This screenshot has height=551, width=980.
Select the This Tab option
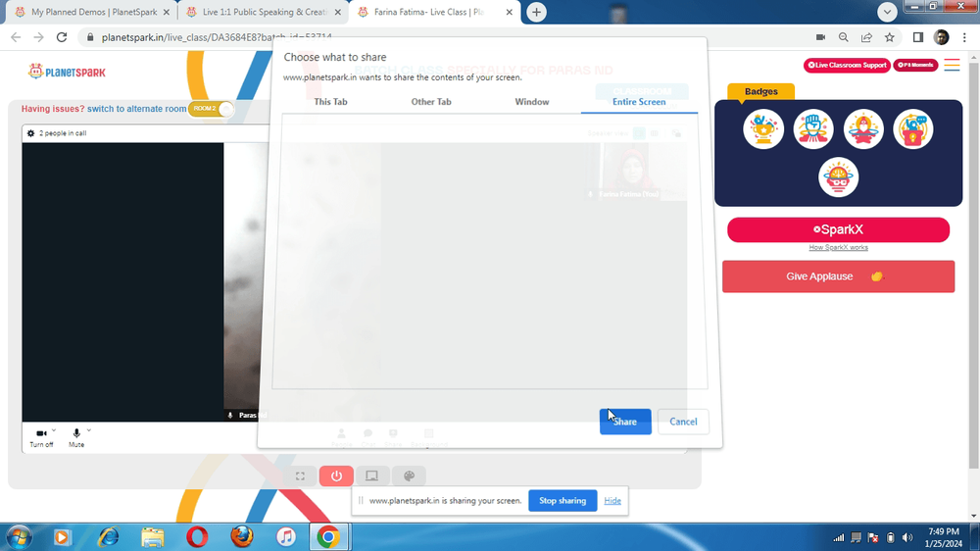330,101
